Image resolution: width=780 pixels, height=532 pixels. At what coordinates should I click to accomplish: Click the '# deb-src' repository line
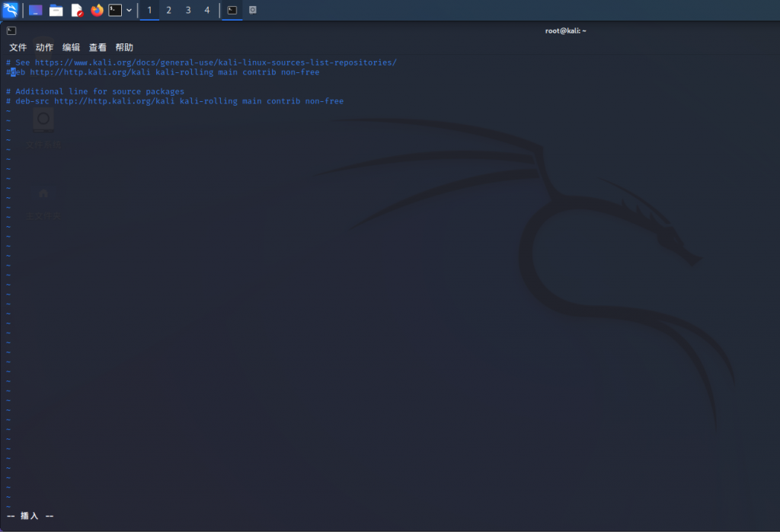[x=174, y=101]
